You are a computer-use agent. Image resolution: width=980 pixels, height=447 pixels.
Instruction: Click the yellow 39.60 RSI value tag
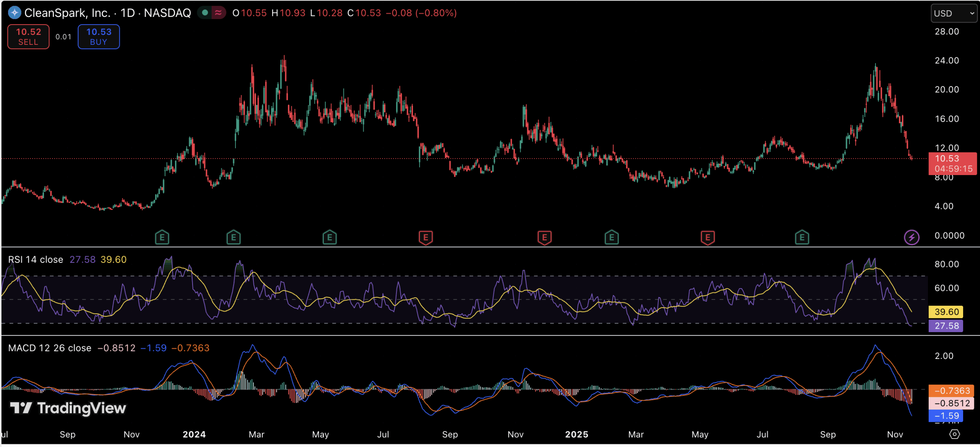coord(946,312)
